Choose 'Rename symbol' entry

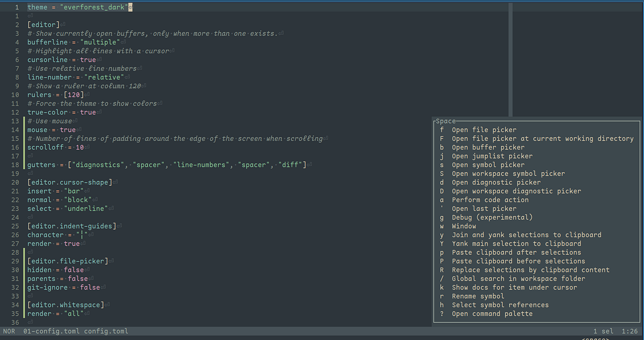478,296
